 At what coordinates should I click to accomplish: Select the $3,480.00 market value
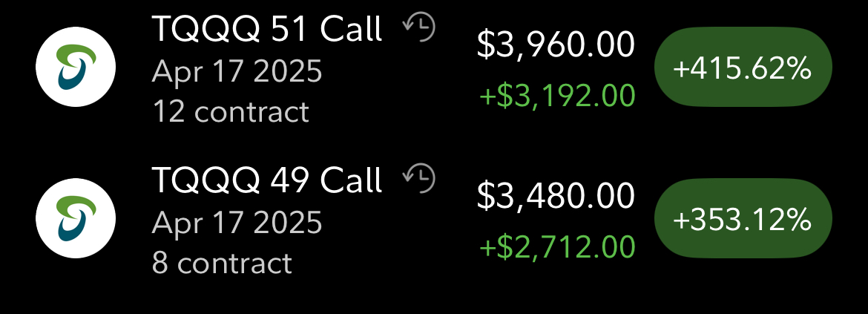[x=556, y=196]
